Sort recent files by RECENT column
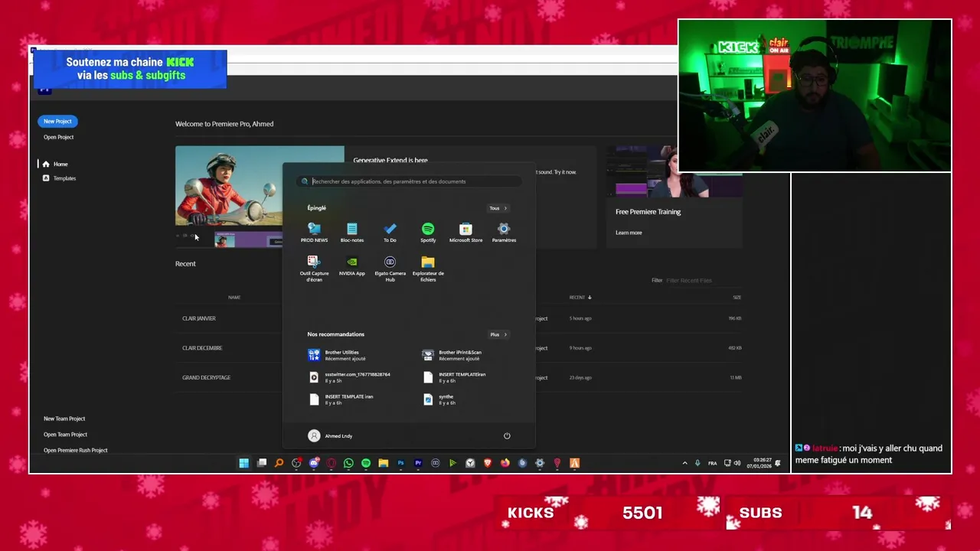Image resolution: width=980 pixels, height=551 pixels. (580, 297)
